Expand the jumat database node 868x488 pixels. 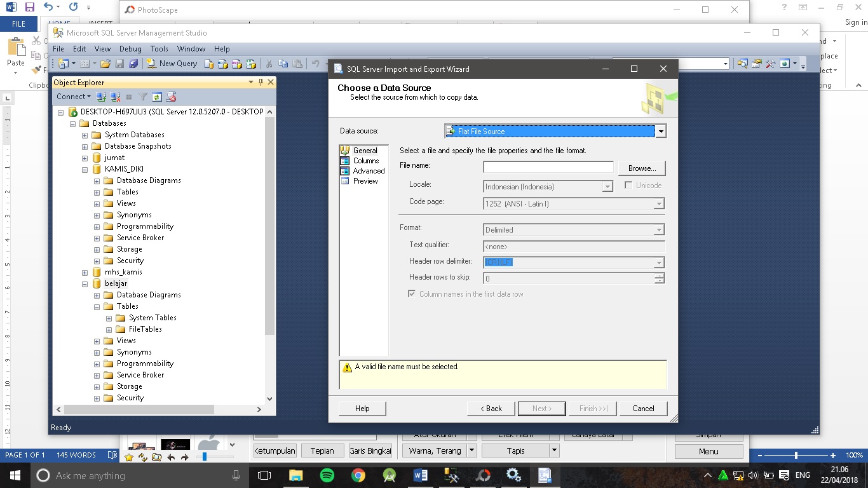[85, 158]
